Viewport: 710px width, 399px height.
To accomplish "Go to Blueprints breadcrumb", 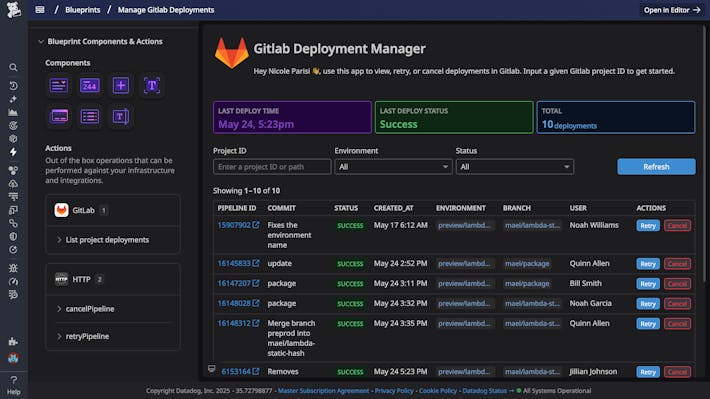I will 82,10.
